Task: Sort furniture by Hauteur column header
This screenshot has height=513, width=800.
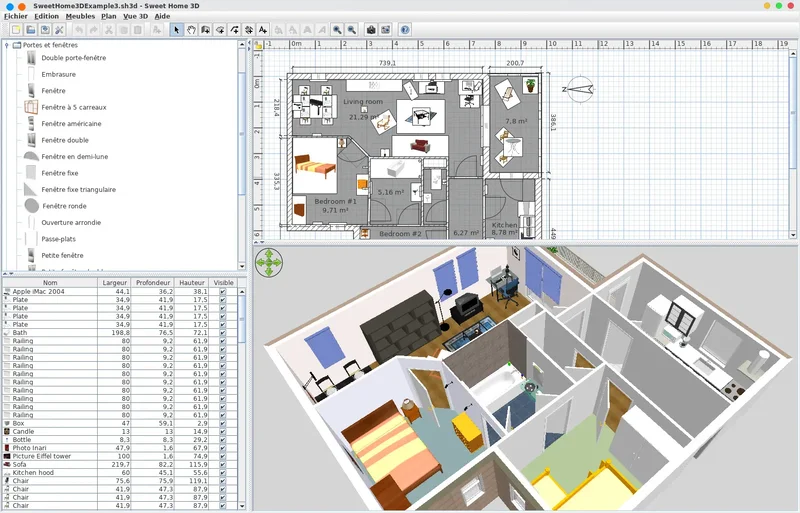Action: click(192, 283)
